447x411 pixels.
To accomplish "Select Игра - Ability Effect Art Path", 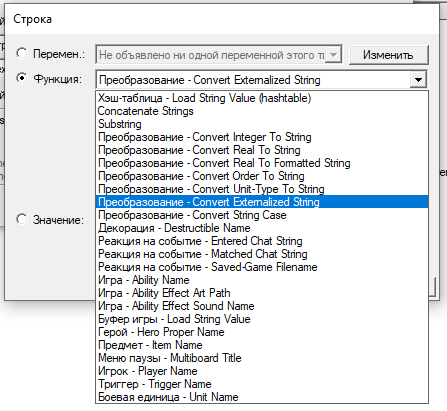I will coord(262,293).
